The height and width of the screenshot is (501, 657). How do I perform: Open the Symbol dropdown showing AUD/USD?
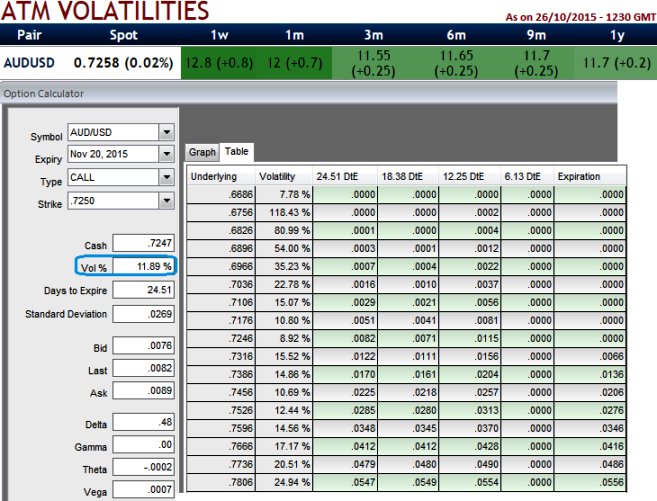[166, 132]
